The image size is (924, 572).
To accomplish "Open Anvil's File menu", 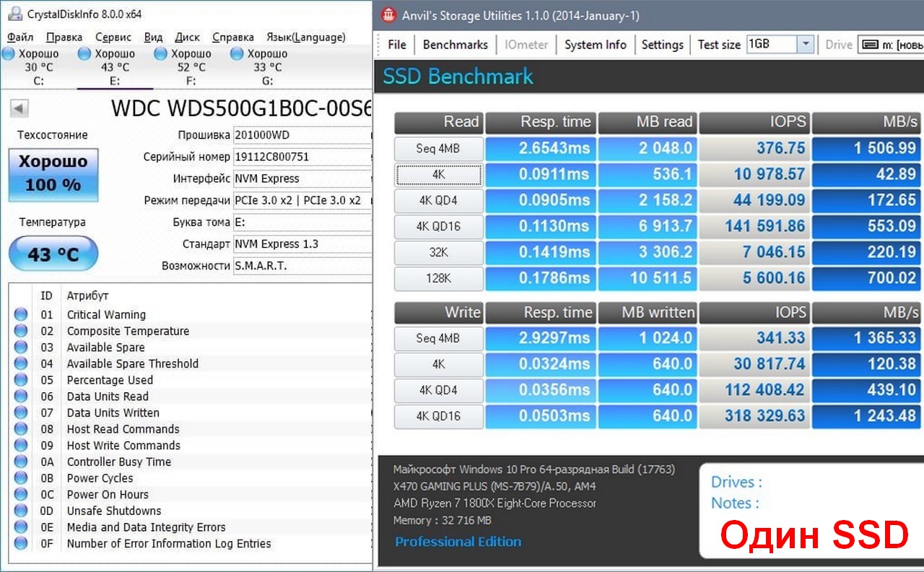I will pos(397,45).
